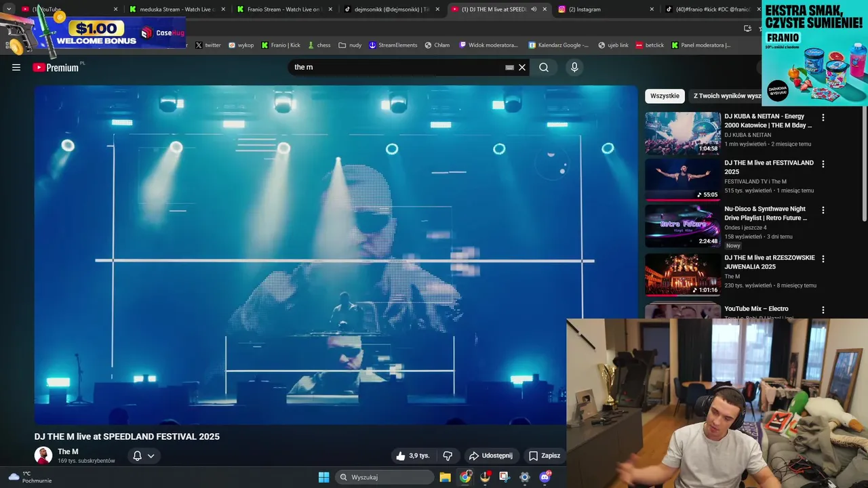Image resolution: width=868 pixels, height=488 pixels.
Task: Select the Wszystkie filter chip
Action: (665, 96)
